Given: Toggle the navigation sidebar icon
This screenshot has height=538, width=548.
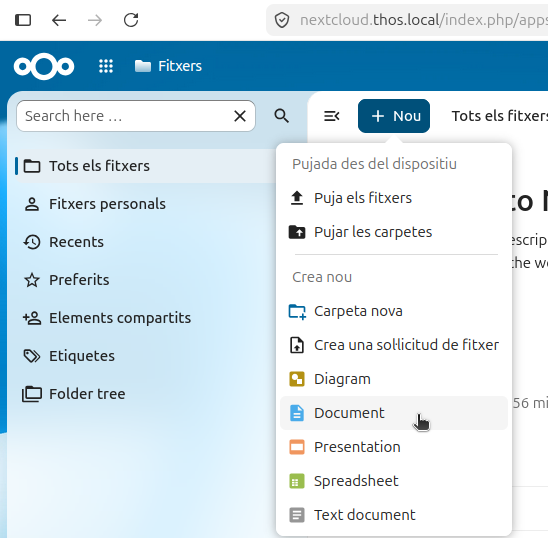Looking at the screenshot, I should (x=331, y=116).
